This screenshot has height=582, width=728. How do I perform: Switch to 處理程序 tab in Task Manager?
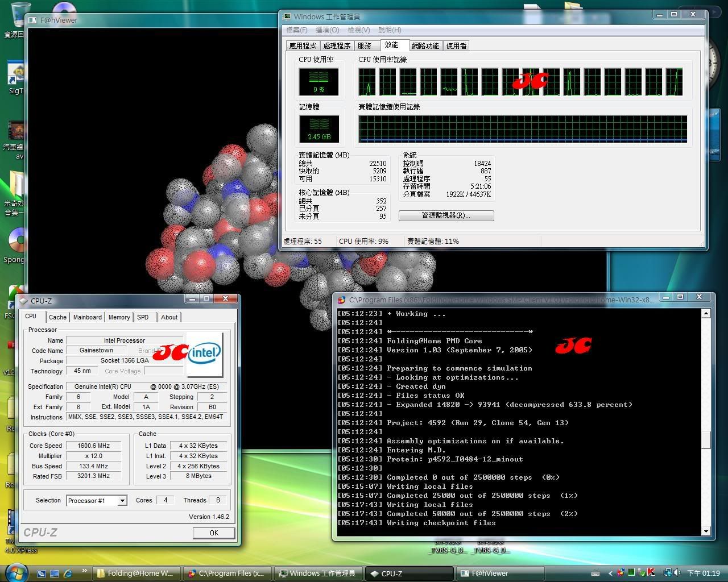click(x=337, y=46)
